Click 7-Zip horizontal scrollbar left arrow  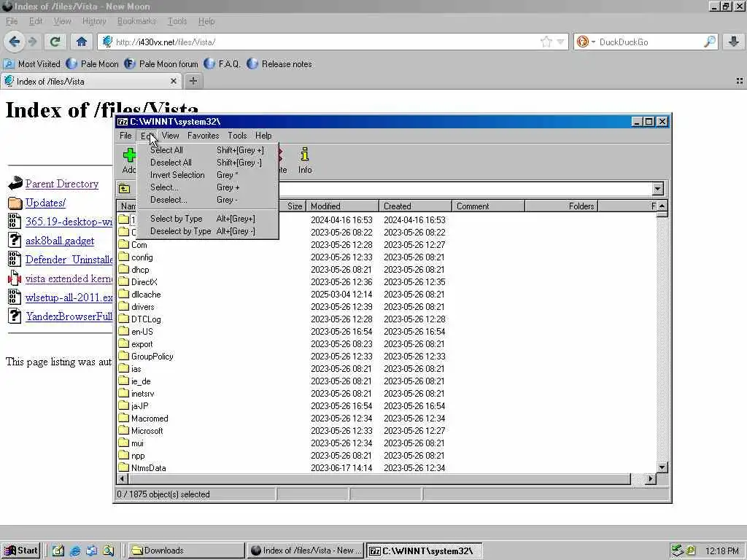(x=123, y=478)
